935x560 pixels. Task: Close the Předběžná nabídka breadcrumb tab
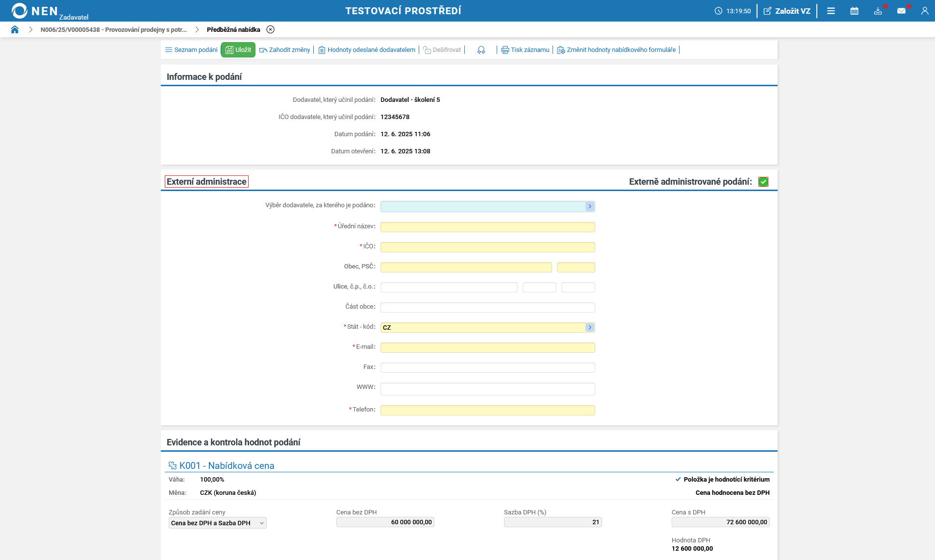pos(271,29)
